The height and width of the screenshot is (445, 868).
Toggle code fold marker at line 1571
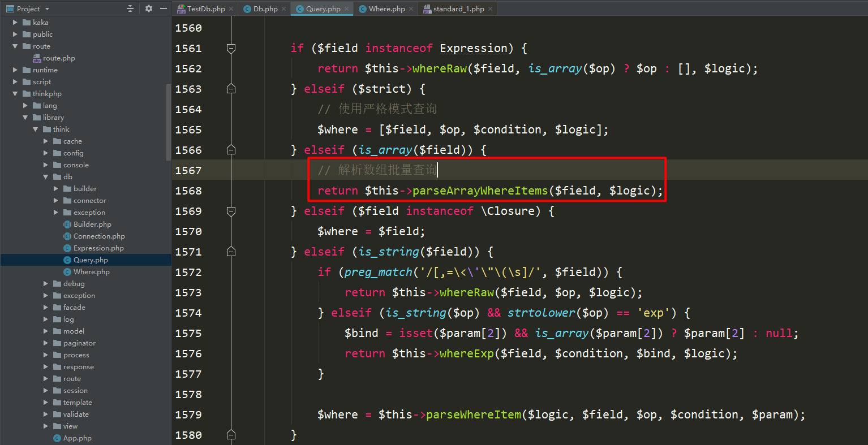point(231,252)
